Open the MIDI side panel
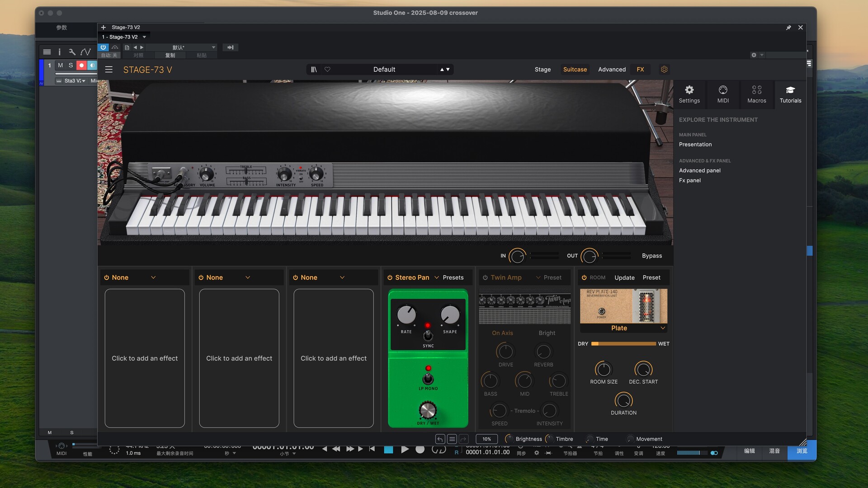The image size is (868, 488). [x=723, y=94]
